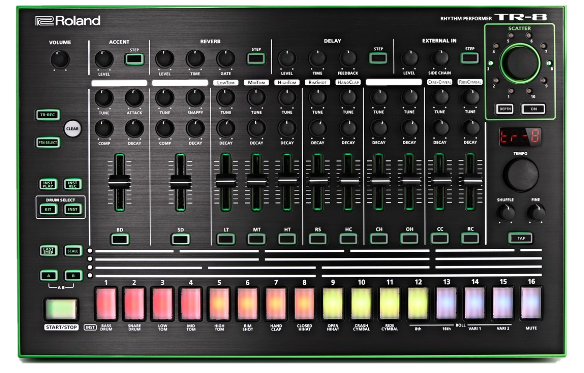Hit the green START/STOP pad
This screenshot has height=373, width=584.
click(x=61, y=309)
